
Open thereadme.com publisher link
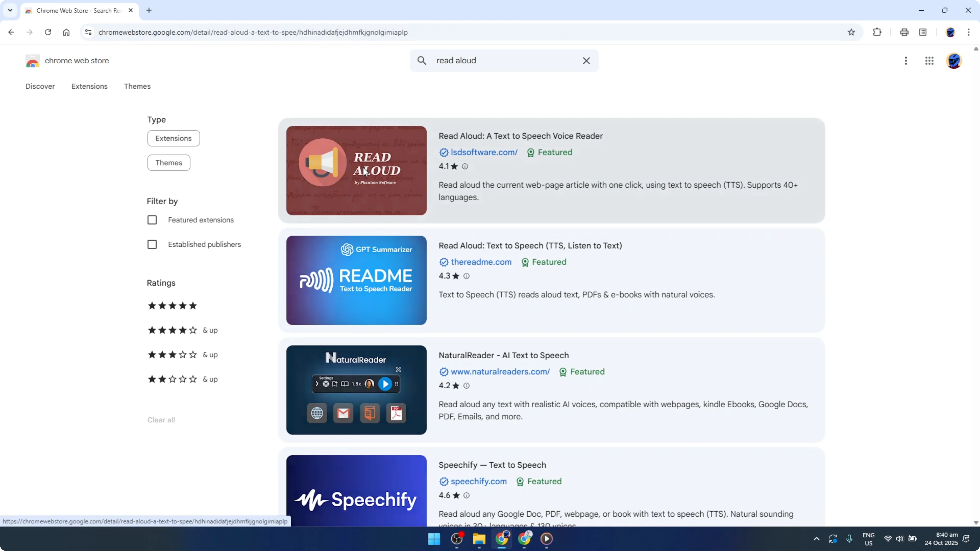pyautogui.click(x=481, y=262)
